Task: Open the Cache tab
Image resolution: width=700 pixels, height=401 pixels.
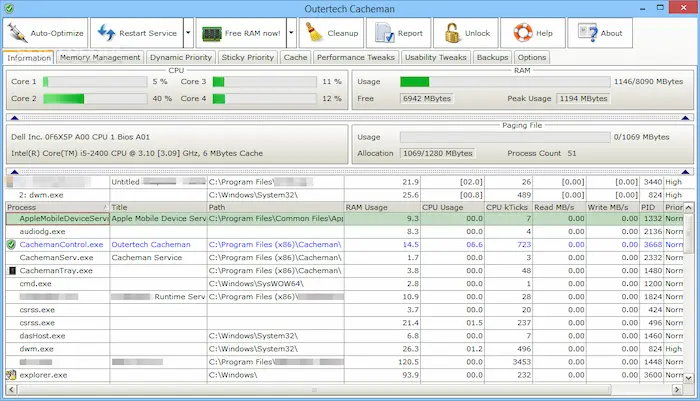Action: 296,57
